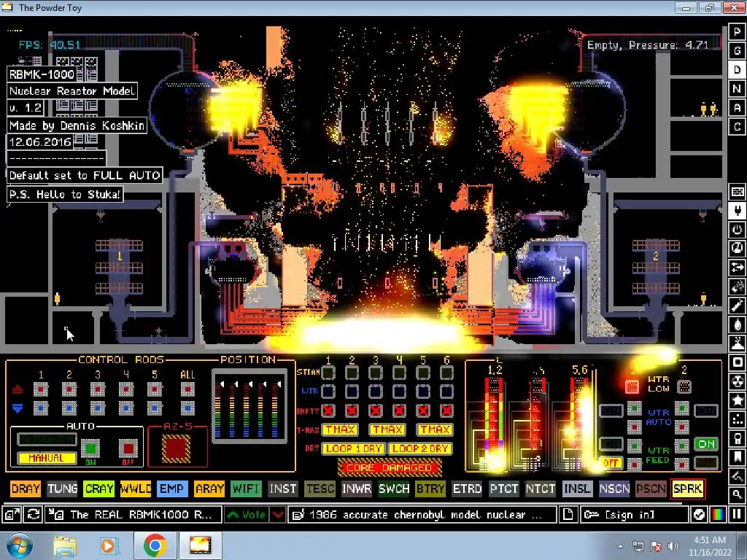747x560 pixels.
Task: Select the INWR element
Action: (x=357, y=489)
